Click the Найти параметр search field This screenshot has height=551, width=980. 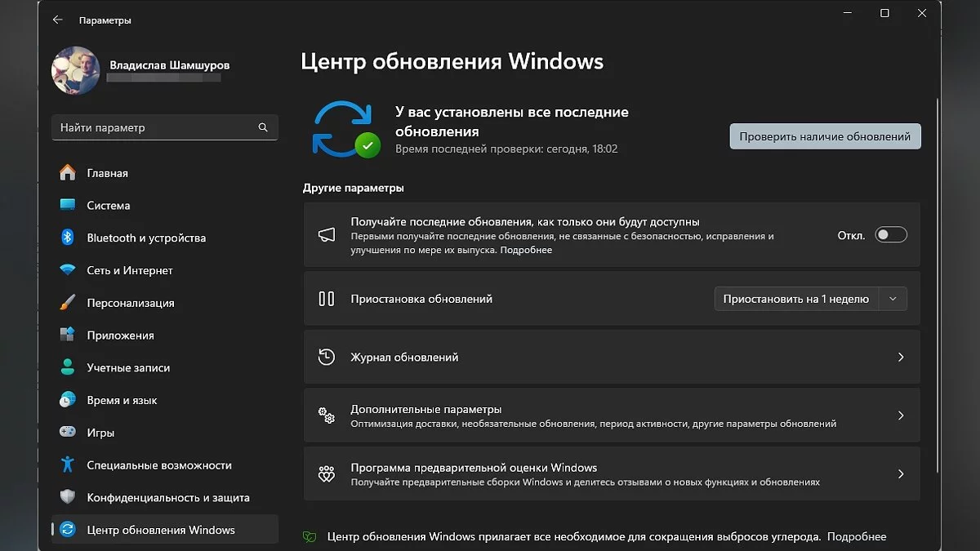coord(155,128)
